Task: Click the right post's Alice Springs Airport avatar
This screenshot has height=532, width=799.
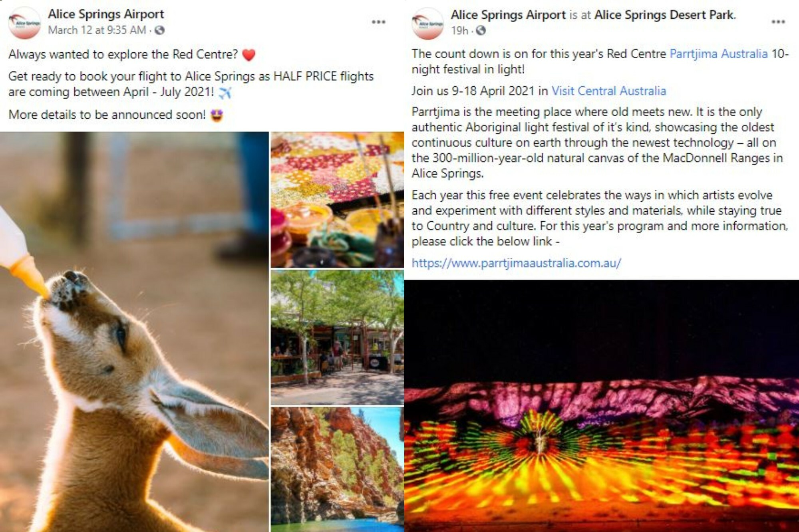Action: coord(428,23)
